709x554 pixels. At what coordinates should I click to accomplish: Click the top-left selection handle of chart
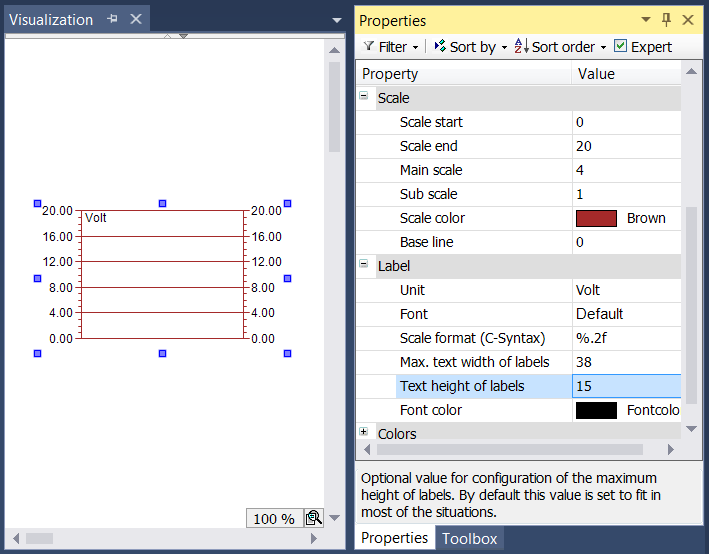pos(38,204)
